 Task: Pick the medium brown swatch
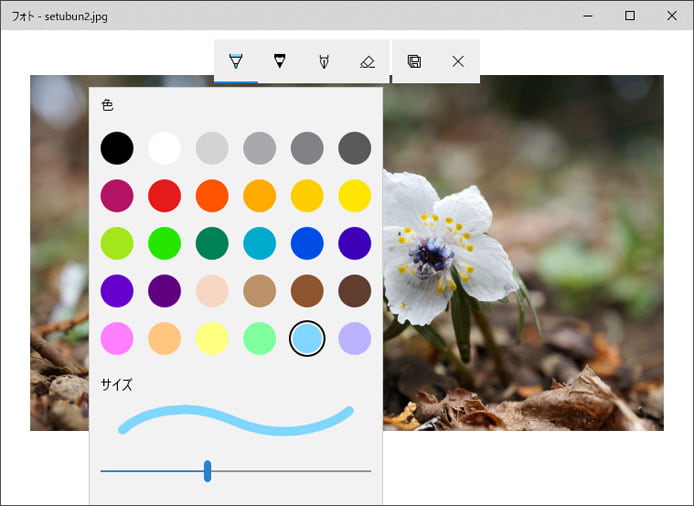pyautogui.click(x=307, y=291)
